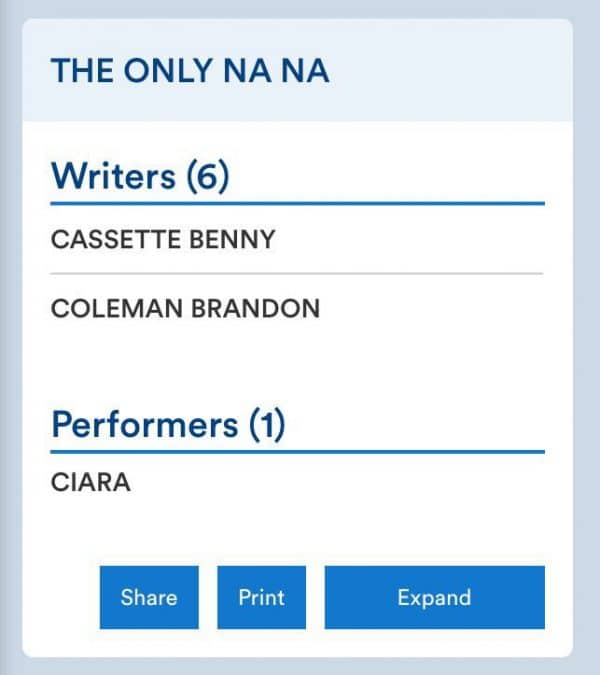Click the blue underline beneath Performers heading
600x675 pixels.
[297, 451]
